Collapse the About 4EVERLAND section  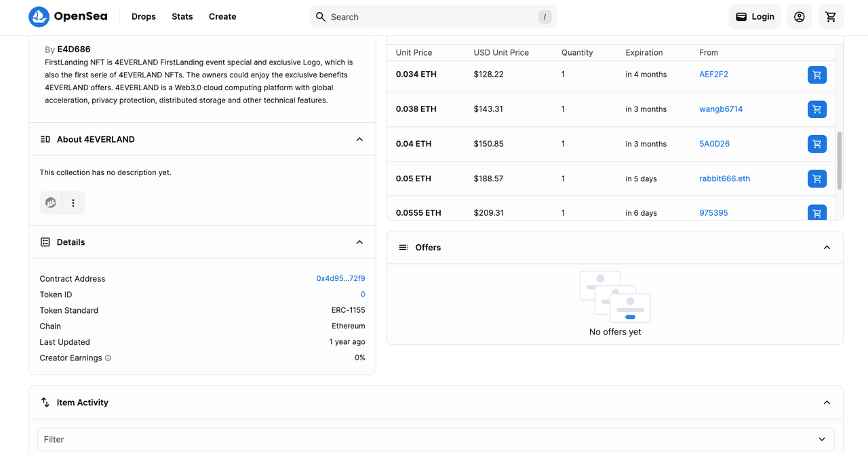point(359,139)
